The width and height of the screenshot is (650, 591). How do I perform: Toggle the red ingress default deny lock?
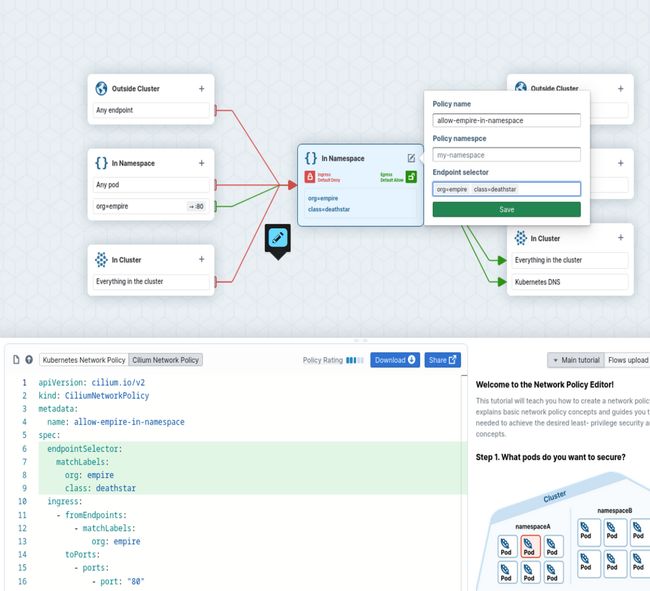point(310,177)
